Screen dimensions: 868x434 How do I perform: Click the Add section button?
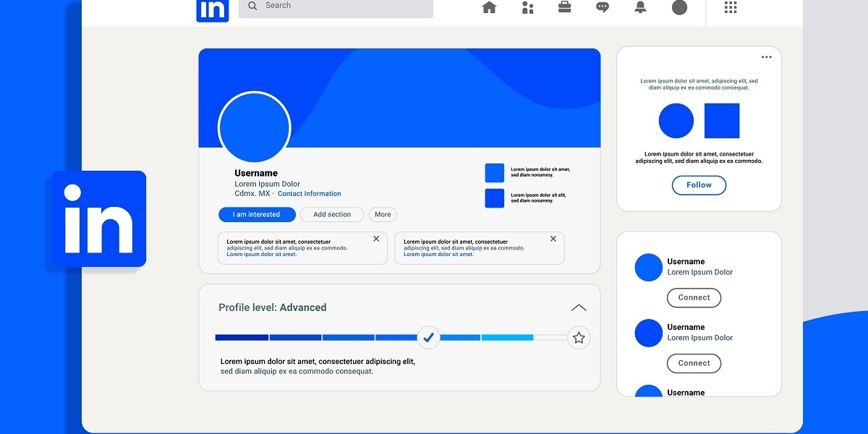pyautogui.click(x=332, y=215)
